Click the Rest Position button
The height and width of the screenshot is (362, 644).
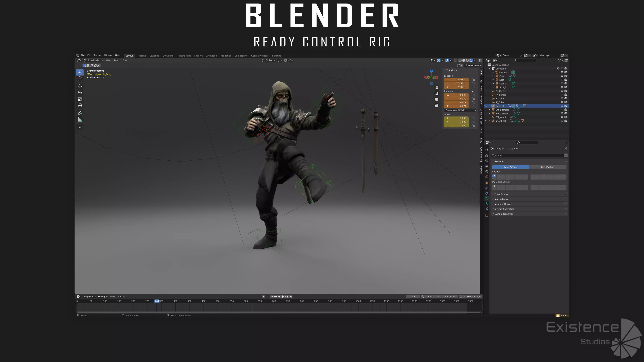click(x=548, y=167)
